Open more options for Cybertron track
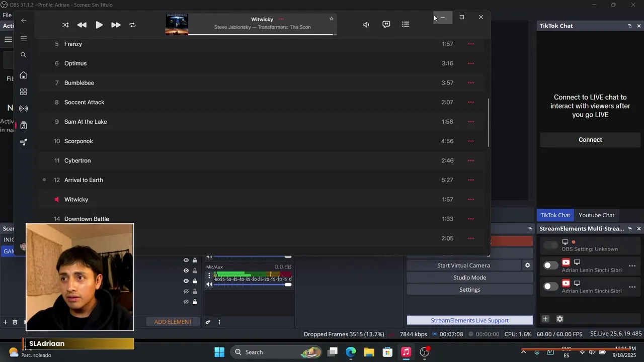 pyautogui.click(x=471, y=160)
